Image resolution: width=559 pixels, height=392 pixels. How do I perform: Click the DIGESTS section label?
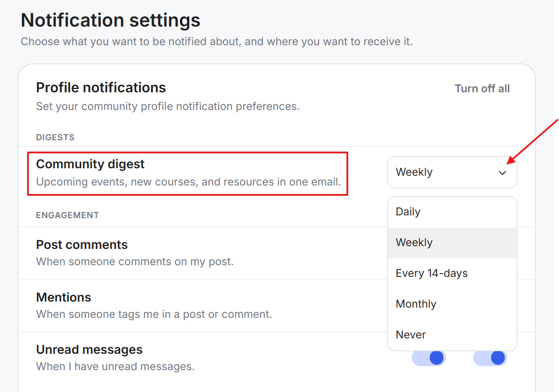[55, 138]
